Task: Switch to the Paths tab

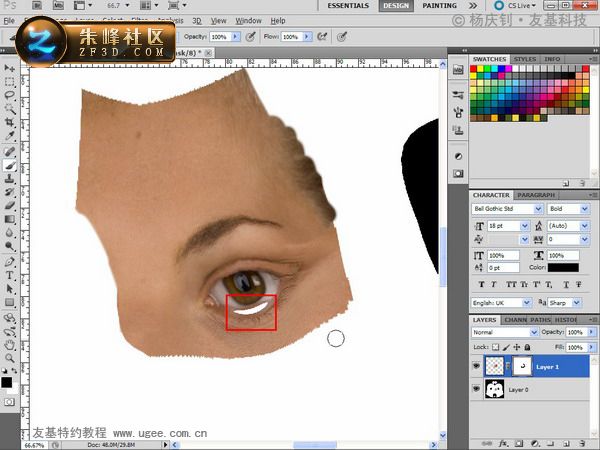Action: pos(540,320)
